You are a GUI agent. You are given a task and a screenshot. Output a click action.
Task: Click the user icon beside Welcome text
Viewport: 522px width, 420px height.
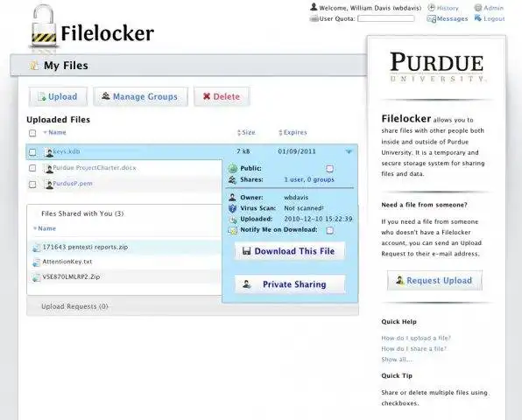(314, 7)
